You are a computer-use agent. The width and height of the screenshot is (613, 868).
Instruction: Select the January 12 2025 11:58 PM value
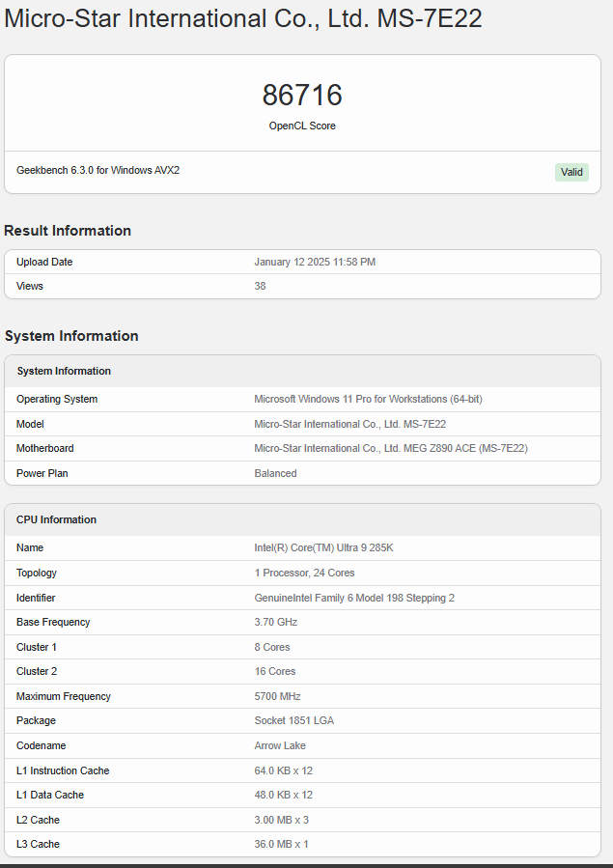(315, 262)
